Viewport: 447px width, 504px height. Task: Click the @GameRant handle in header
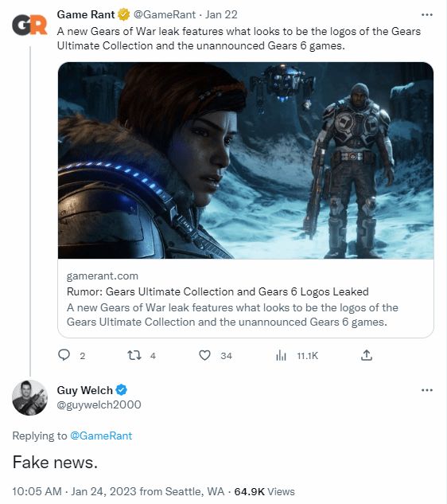pyautogui.click(x=164, y=15)
